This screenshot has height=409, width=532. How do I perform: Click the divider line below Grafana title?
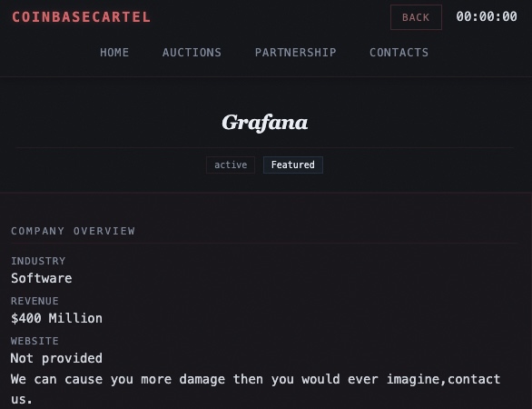click(x=265, y=148)
